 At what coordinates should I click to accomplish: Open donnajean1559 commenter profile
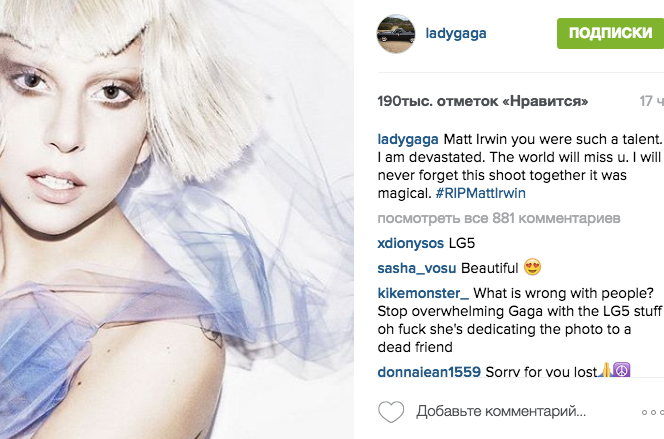point(429,372)
